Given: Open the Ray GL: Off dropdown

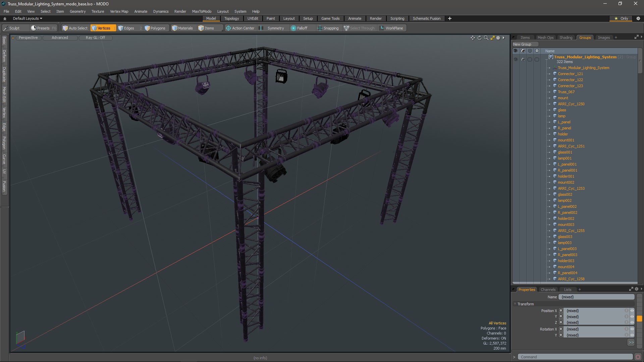Looking at the screenshot, I should click(x=95, y=38).
